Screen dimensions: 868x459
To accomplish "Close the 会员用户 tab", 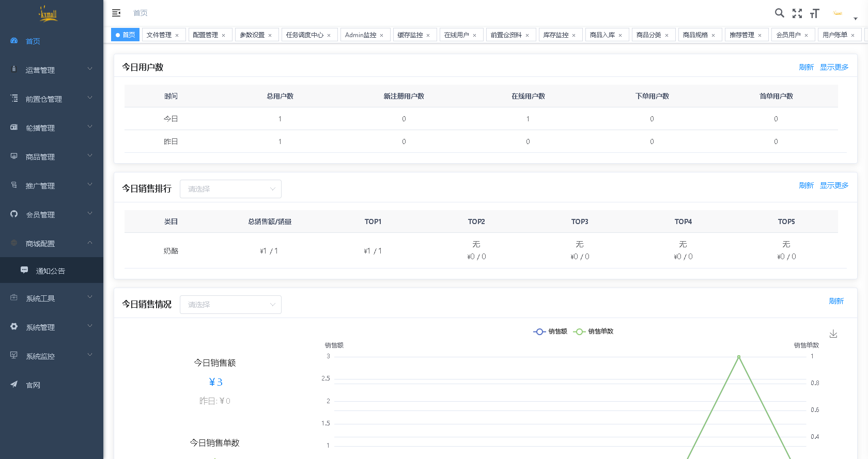I will (806, 35).
